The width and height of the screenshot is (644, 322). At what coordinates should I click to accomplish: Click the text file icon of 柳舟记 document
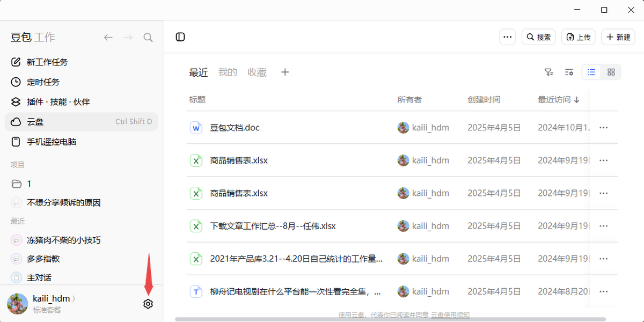click(196, 291)
